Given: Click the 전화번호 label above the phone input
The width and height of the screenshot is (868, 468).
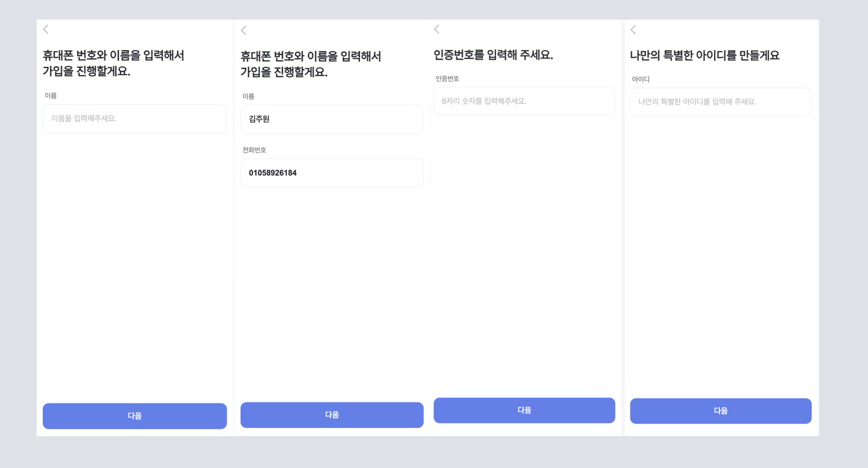Looking at the screenshot, I should tap(254, 150).
